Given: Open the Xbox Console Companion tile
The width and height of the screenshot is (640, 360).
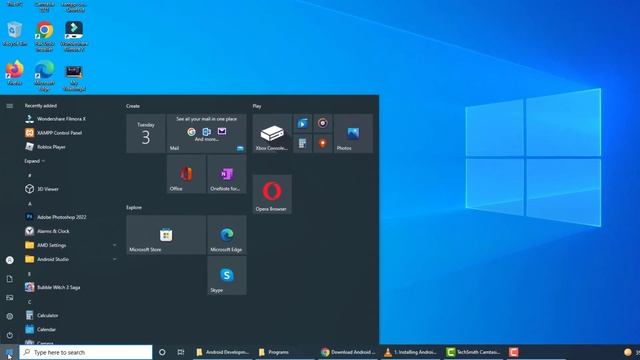Looking at the screenshot, I should [x=272, y=133].
